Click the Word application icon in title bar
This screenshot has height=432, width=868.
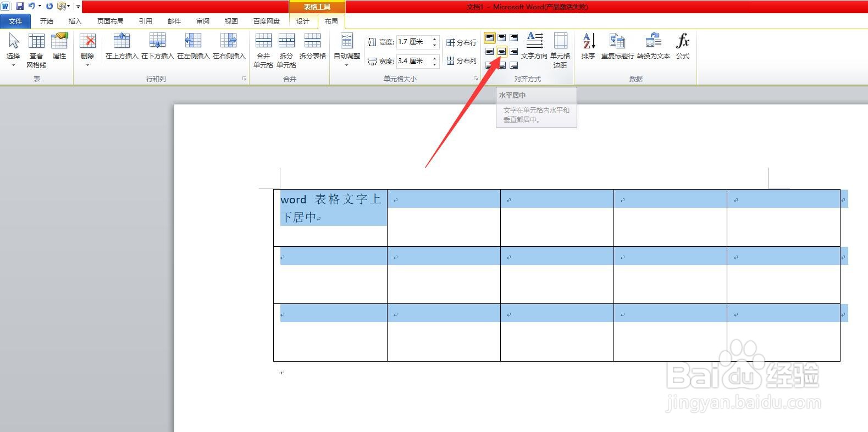point(5,6)
